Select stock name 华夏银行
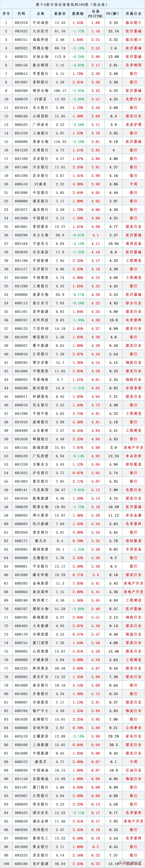Viewport: 145px width, 868px height. (40, 73)
